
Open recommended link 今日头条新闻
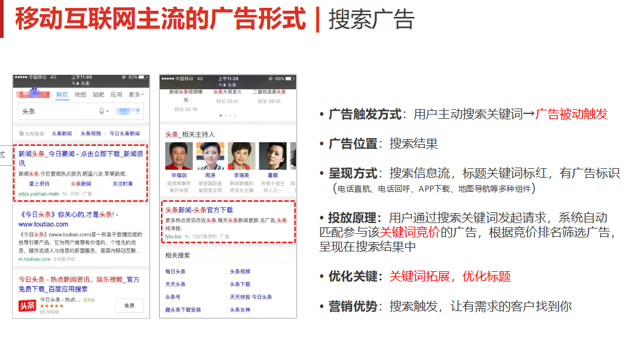[124, 133]
